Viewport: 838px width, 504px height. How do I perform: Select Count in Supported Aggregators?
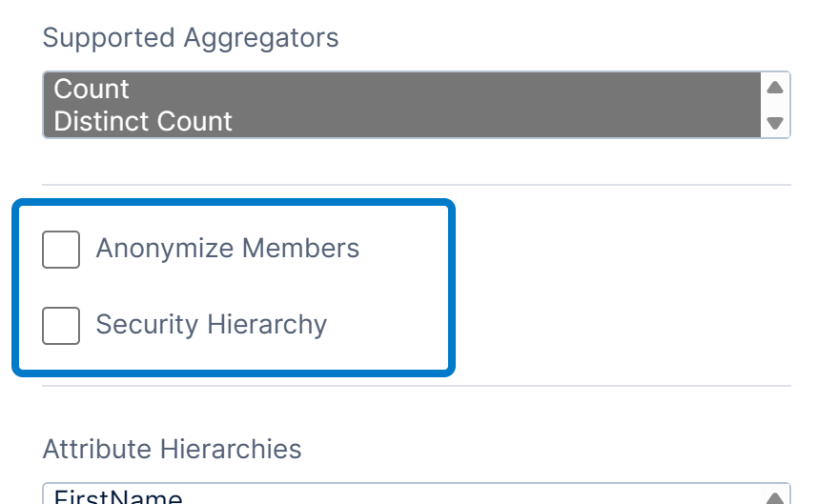pyautogui.click(x=92, y=89)
